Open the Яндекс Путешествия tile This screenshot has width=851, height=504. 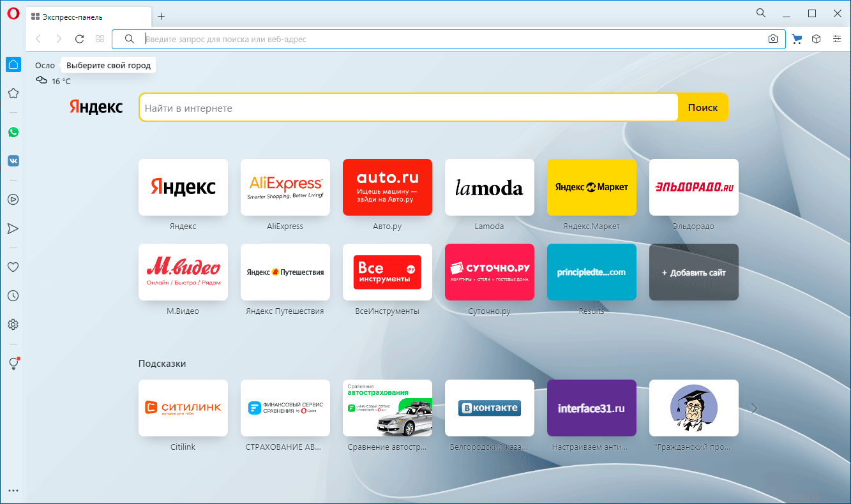pos(285,272)
